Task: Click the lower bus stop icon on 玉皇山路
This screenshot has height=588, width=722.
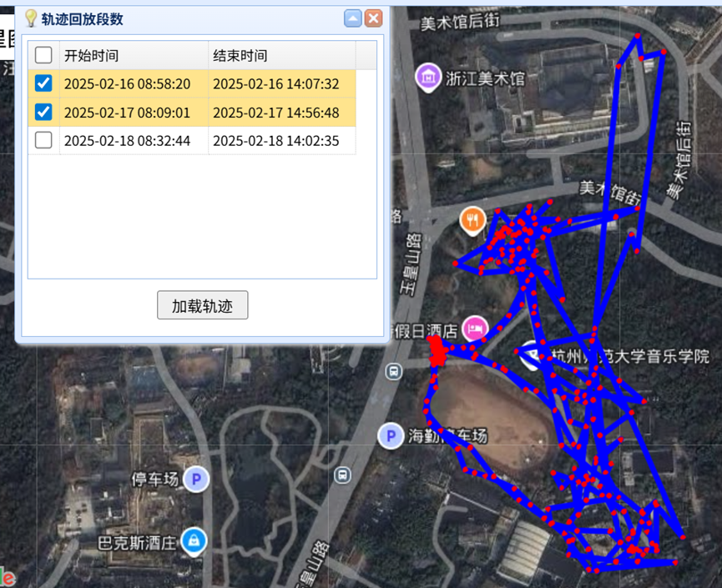Action: click(x=342, y=475)
